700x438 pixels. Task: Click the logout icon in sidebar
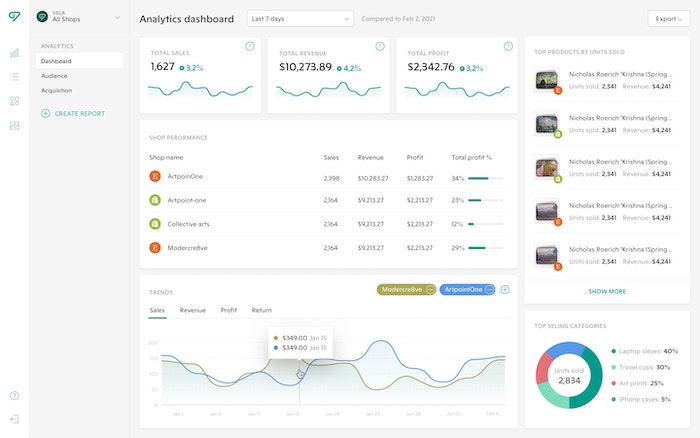(14, 419)
